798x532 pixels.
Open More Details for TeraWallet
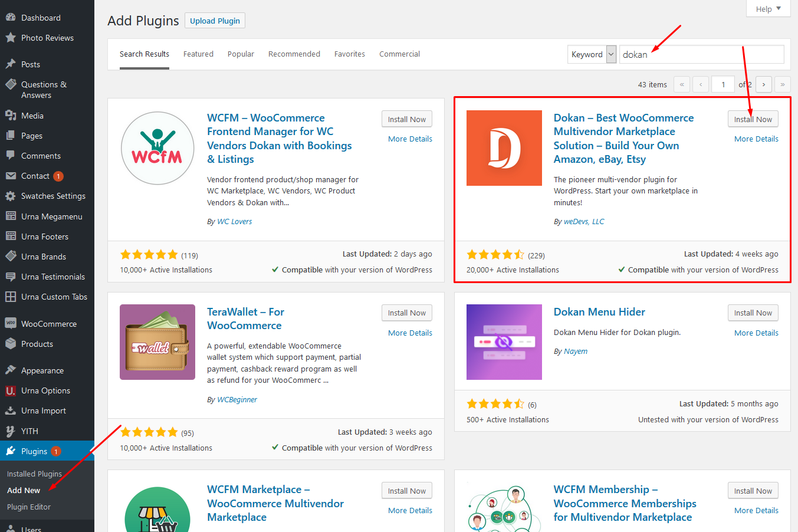410,333
